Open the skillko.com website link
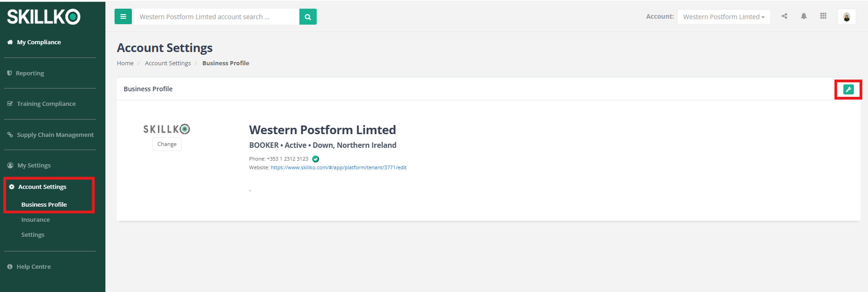The width and height of the screenshot is (868, 292). [339, 167]
